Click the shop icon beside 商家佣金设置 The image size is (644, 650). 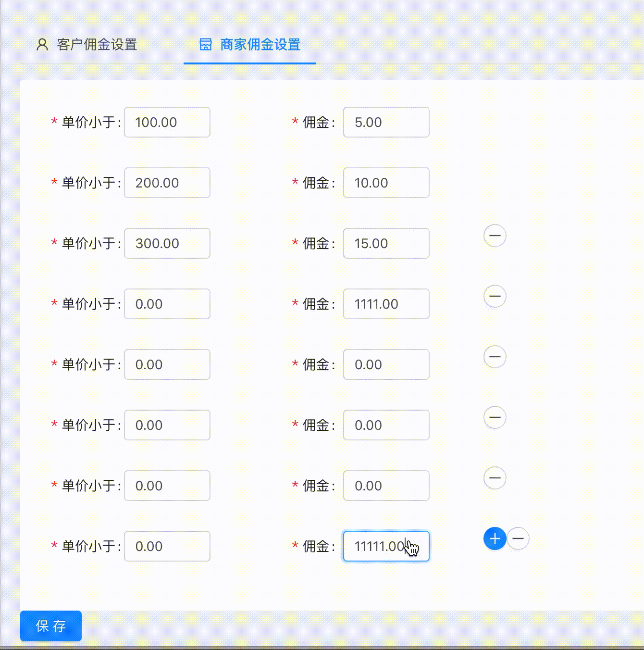coord(206,44)
